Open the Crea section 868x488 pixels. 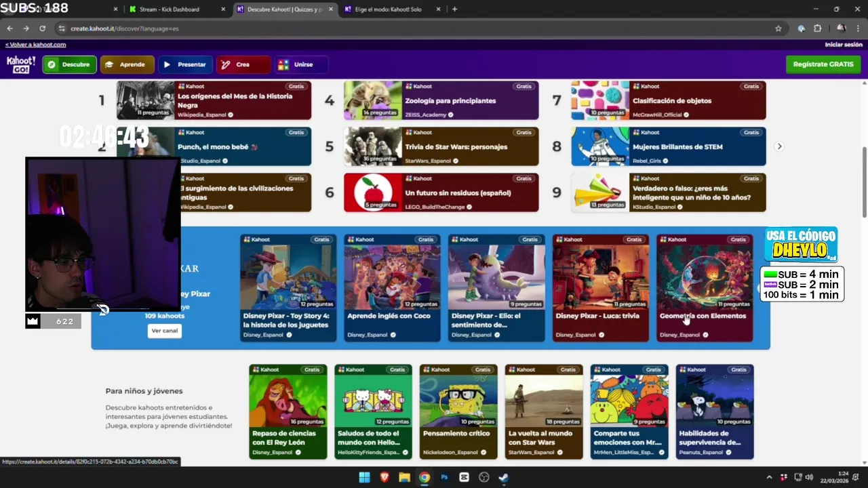click(243, 64)
